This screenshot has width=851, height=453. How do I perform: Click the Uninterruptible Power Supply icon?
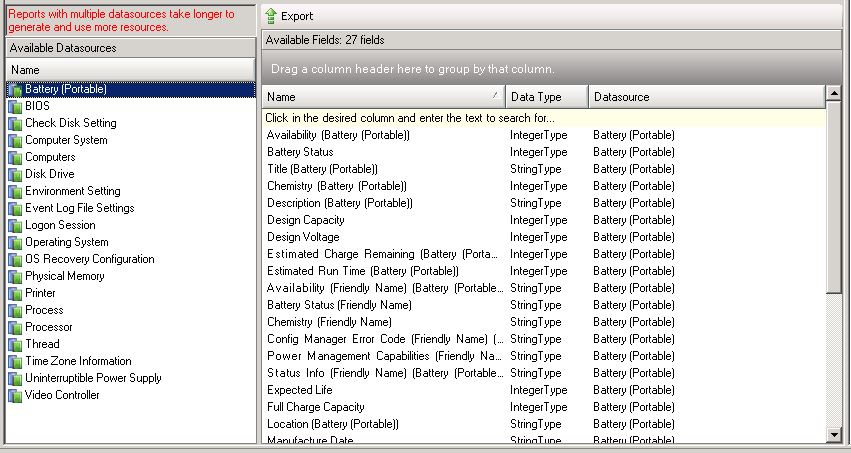(15, 378)
